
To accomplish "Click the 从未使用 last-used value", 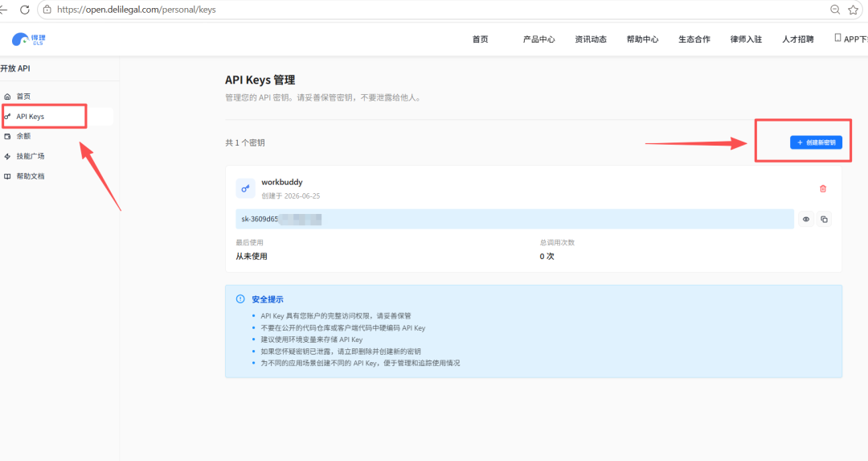I will [x=252, y=257].
